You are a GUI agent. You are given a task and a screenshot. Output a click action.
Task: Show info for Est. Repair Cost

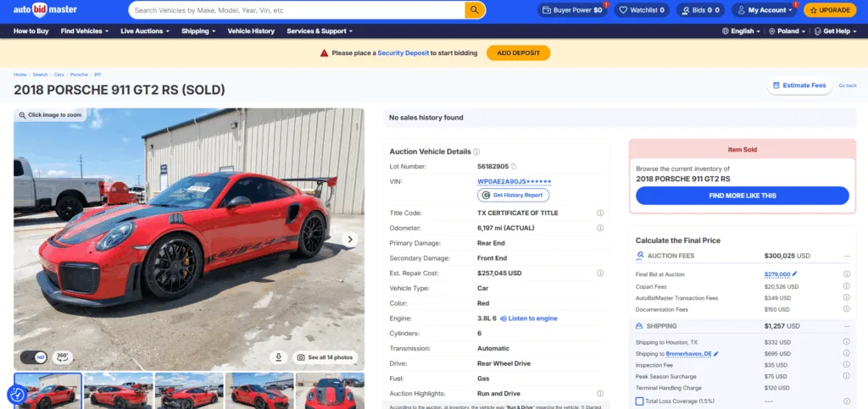600,273
